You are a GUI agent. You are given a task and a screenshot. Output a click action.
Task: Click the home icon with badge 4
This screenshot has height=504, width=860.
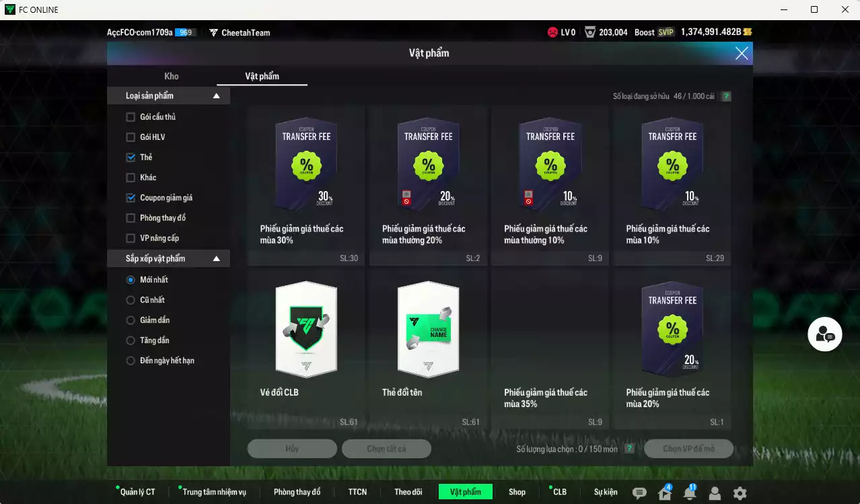point(665,493)
